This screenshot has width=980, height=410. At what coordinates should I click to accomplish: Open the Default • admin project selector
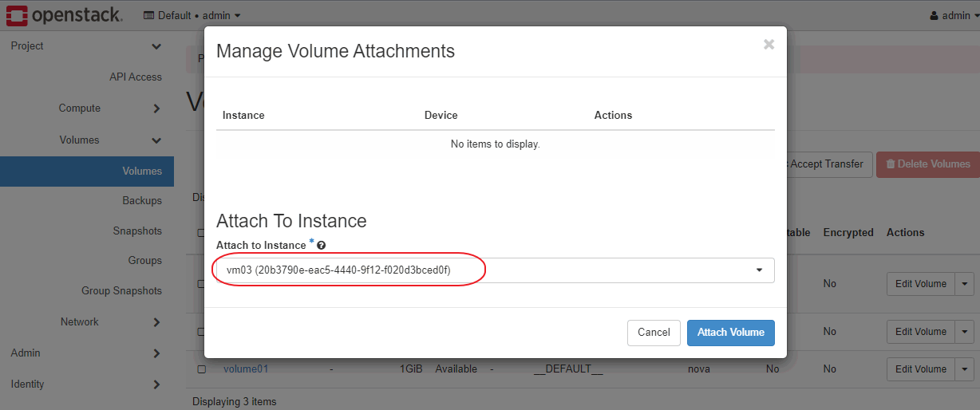click(192, 15)
